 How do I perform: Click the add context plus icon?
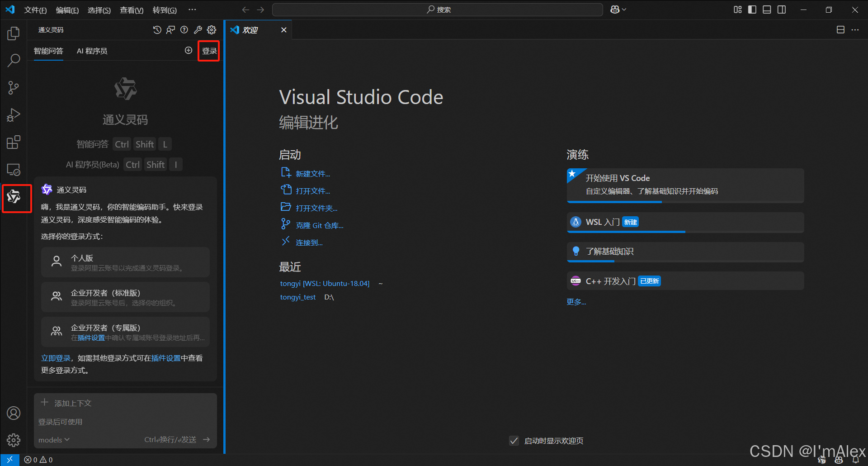tap(45, 402)
